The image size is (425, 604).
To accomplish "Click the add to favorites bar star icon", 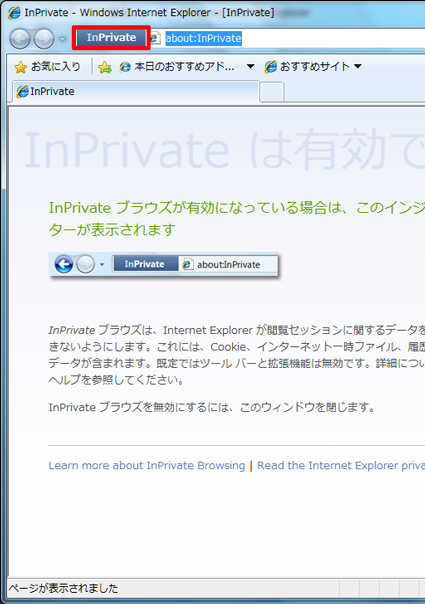I will point(105,67).
